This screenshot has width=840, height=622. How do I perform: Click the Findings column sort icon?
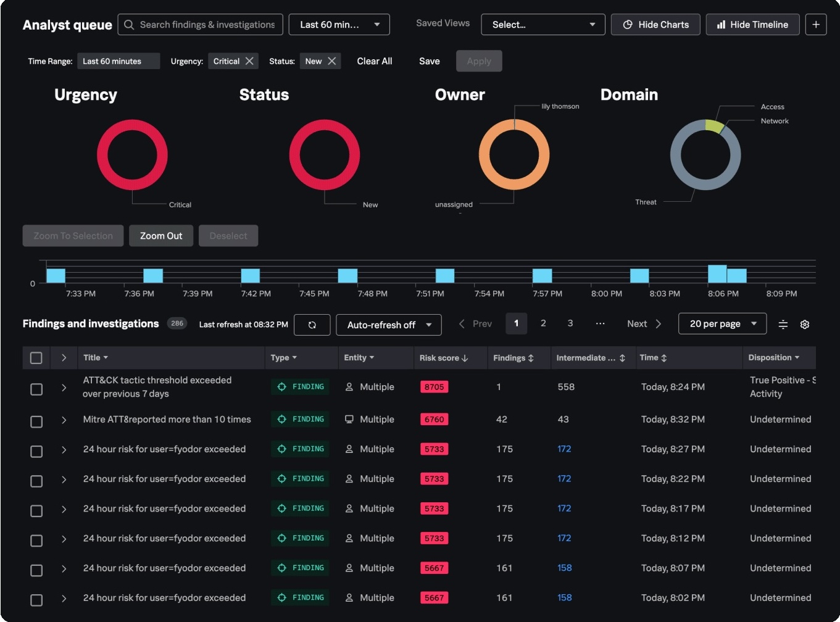click(x=531, y=358)
